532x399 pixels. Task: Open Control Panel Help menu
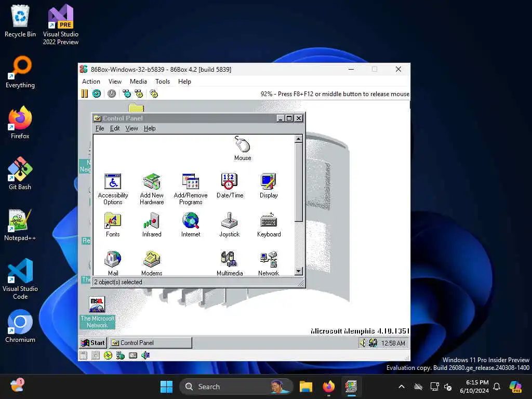(x=150, y=128)
